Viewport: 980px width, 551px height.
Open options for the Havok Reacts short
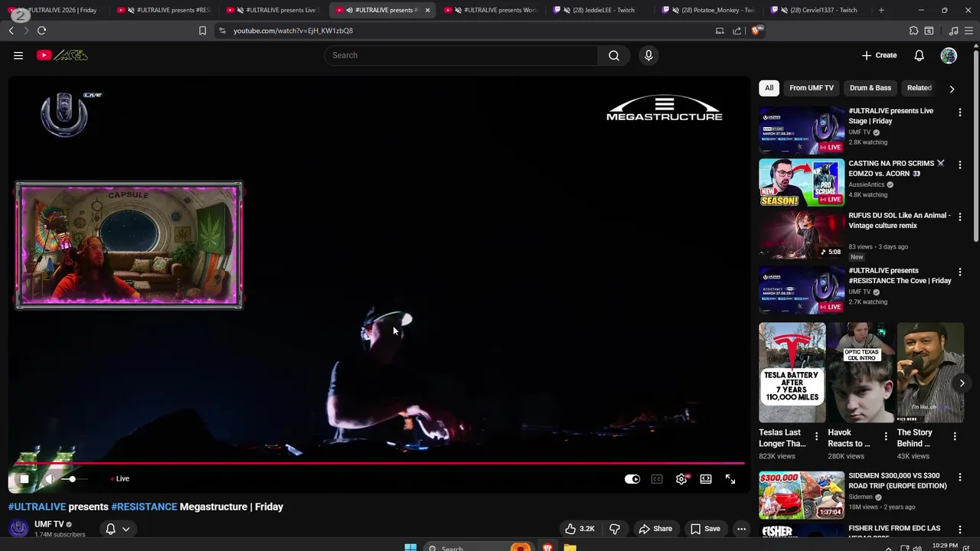[886, 436]
